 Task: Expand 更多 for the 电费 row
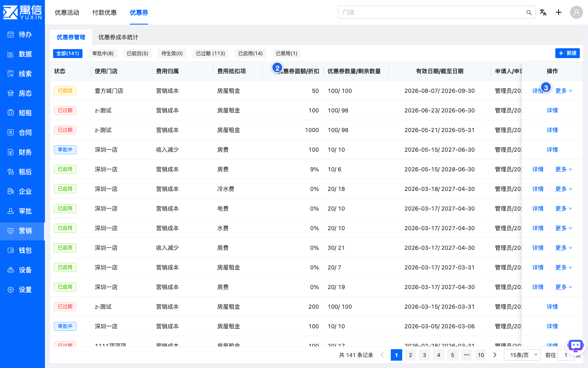click(563, 209)
